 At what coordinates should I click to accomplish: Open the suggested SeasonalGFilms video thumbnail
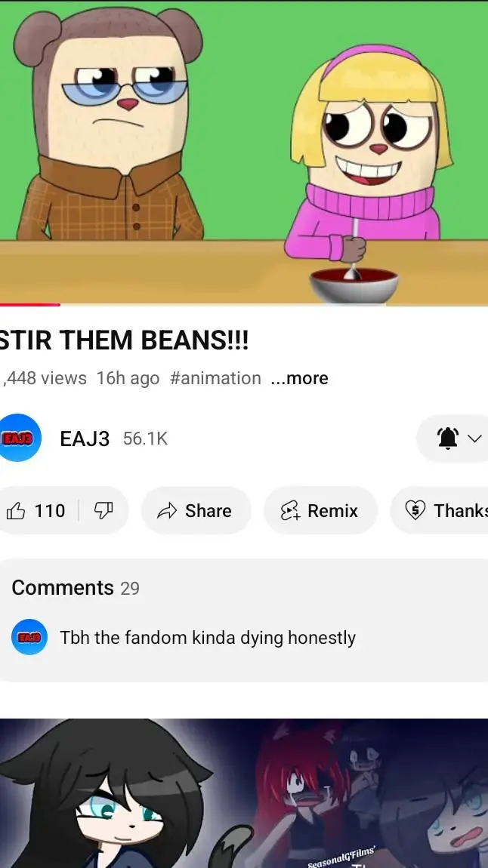point(244,793)
